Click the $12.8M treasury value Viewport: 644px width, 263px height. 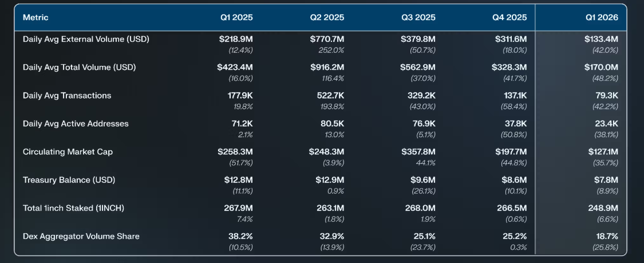tap(239, 180)
